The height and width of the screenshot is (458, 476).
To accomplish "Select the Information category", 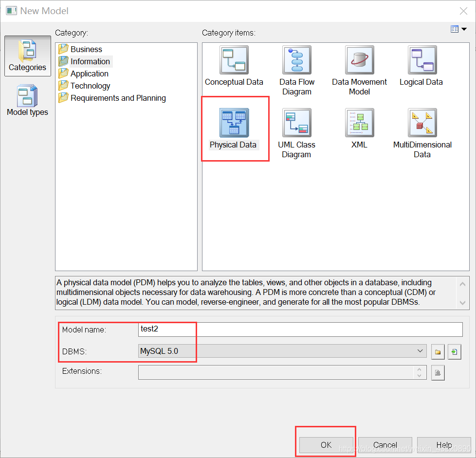I will pyautogui.click(x=85, y=61).
